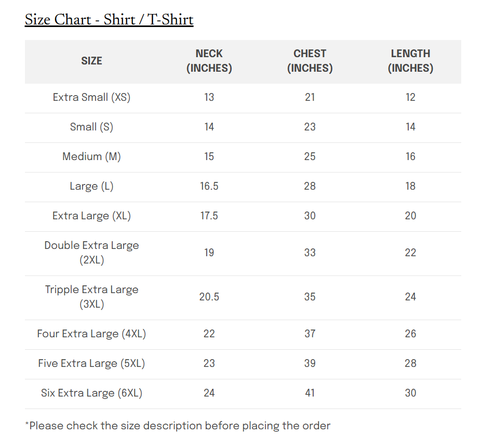Click the Extra Small (XS) row label
This screenshot has height=448, width=482.
coord(91,97)
